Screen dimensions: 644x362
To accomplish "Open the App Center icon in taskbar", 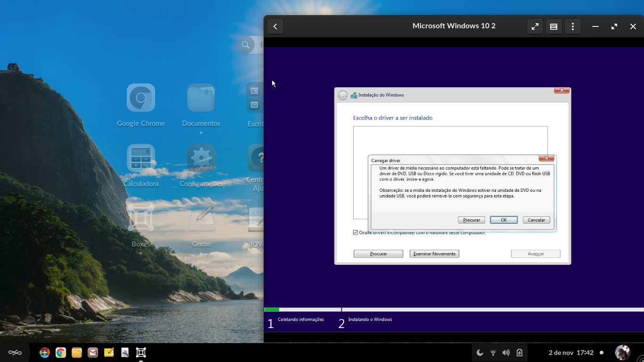I will click(x=45, y=353).
